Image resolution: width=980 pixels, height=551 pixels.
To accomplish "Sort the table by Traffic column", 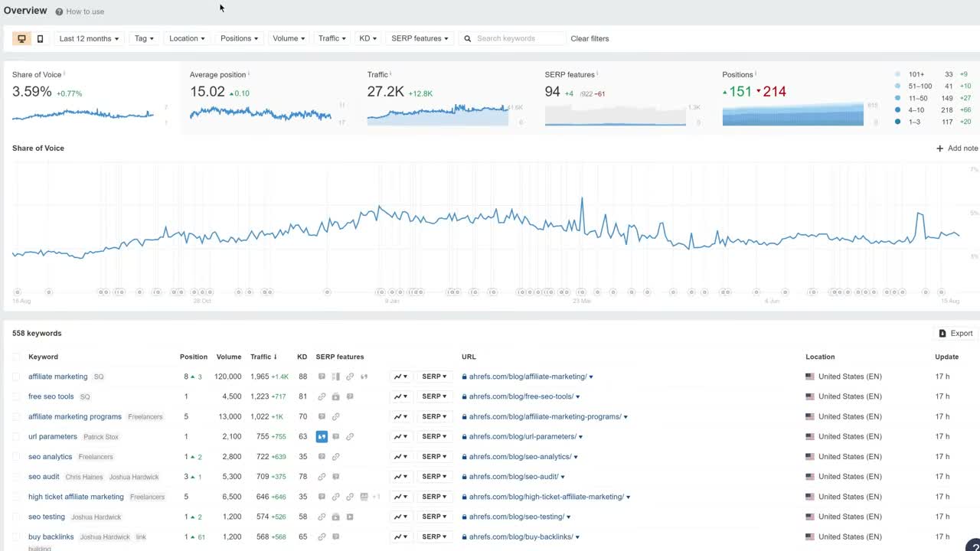I will click(x=263, y=357).
